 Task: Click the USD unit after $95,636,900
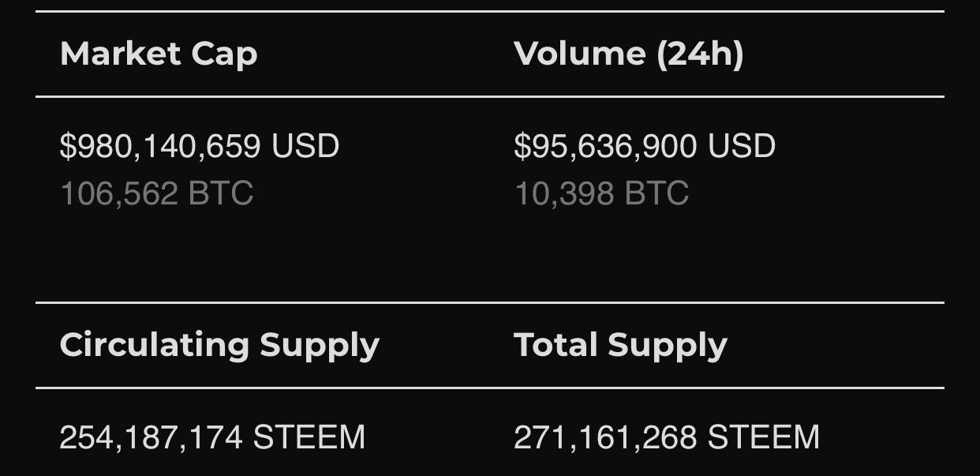pos(742,146)
